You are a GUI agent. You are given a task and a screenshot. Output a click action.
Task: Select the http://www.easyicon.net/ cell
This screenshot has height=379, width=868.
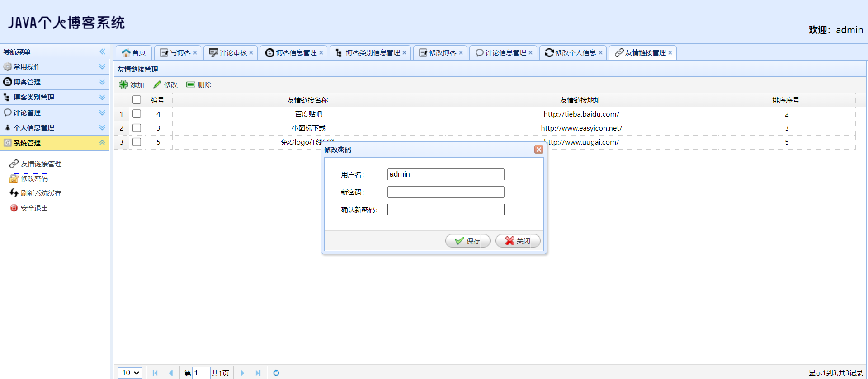pos(581,128)
